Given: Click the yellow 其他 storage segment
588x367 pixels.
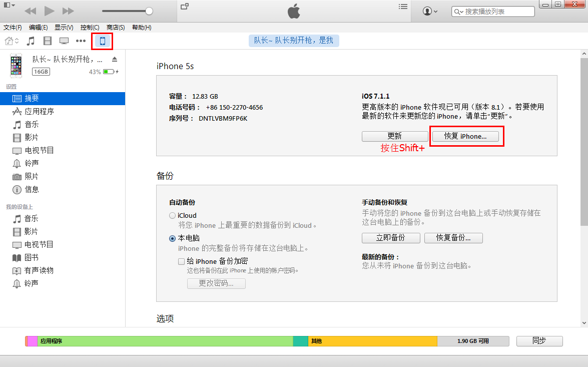Looking at the screenshot, I should coord(372,341).
